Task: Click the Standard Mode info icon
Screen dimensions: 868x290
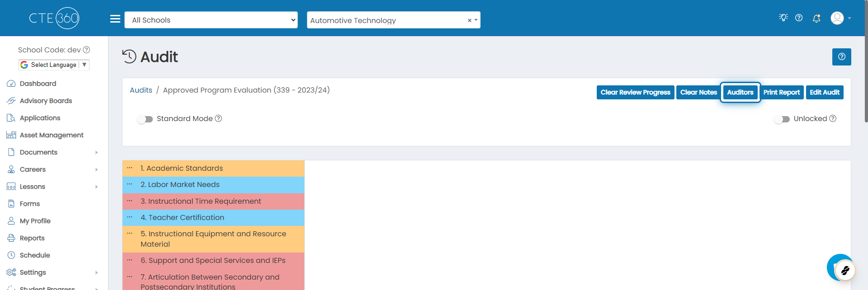Action: click(x=218, y=118)
